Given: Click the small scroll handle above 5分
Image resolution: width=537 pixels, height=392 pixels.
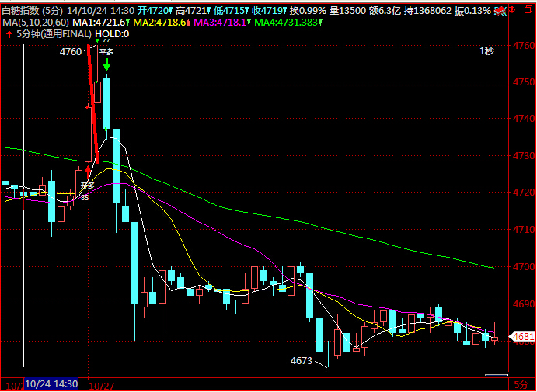Looking at the screenshot, I should (x=497, y=376).
